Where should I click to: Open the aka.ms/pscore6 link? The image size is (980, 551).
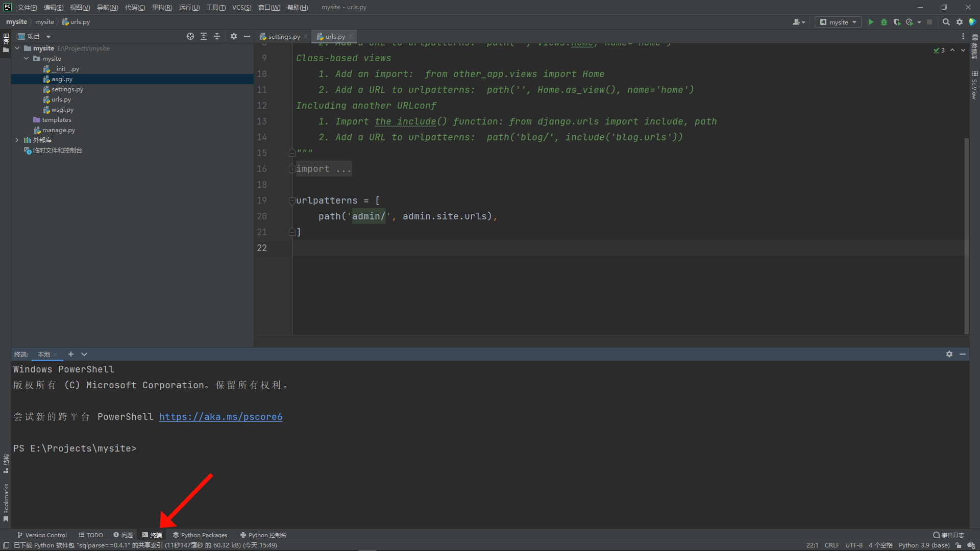pyautogui.click(x=220, y=417)
